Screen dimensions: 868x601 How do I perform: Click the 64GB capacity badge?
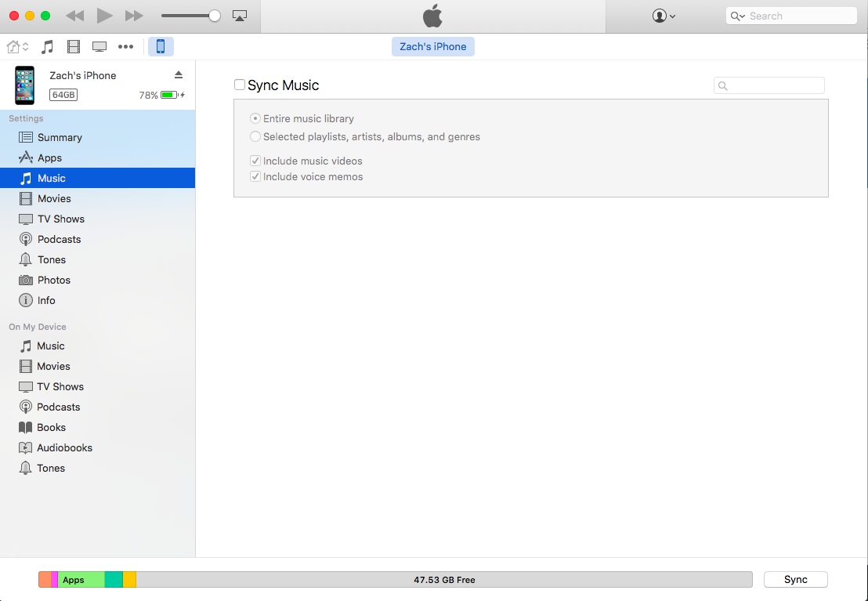tap(63, 95)
